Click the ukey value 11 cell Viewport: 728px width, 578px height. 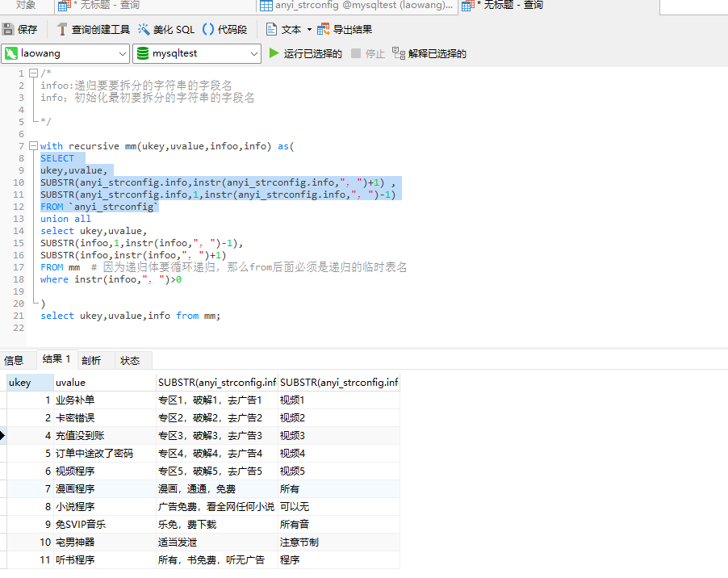tap(30, 560)
